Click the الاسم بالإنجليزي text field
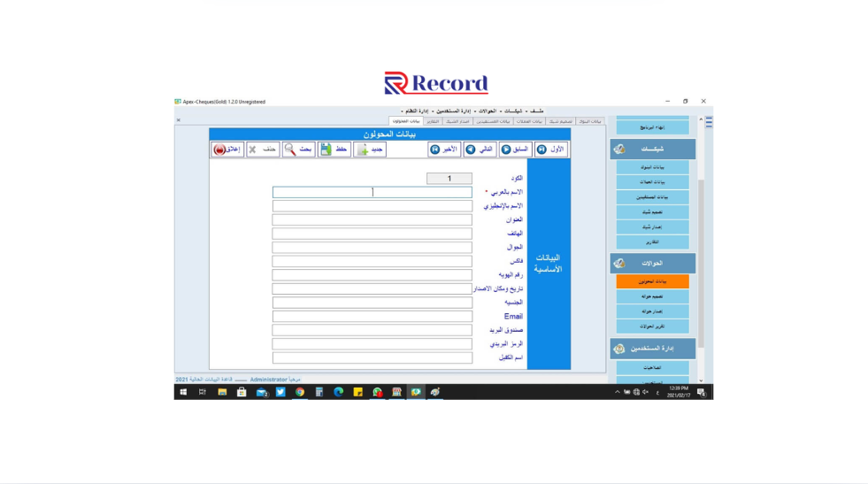Image resolution: width=868 pixels, height=484 pixels. point(372,205)
